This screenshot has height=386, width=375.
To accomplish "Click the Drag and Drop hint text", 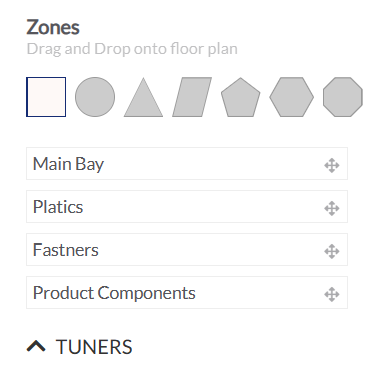I will pyautogui.click(x=132, y=49).
